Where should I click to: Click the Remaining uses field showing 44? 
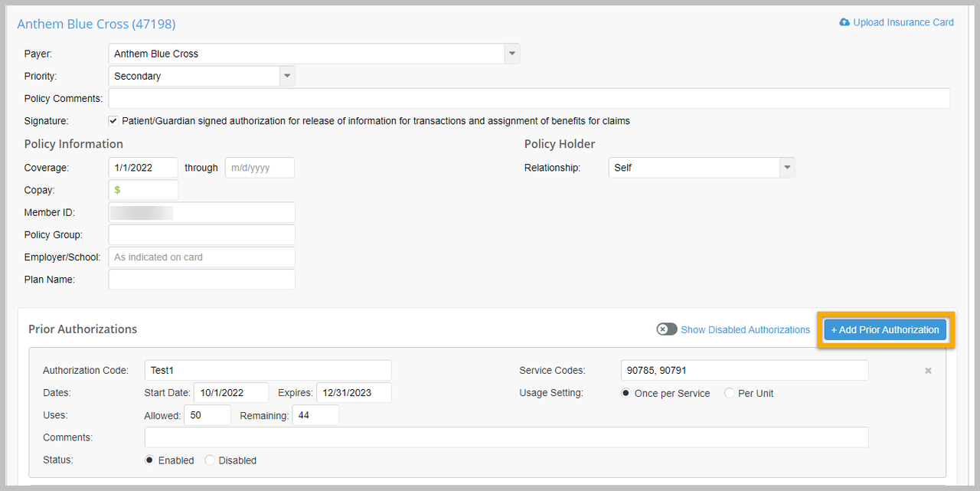point(315,415)
